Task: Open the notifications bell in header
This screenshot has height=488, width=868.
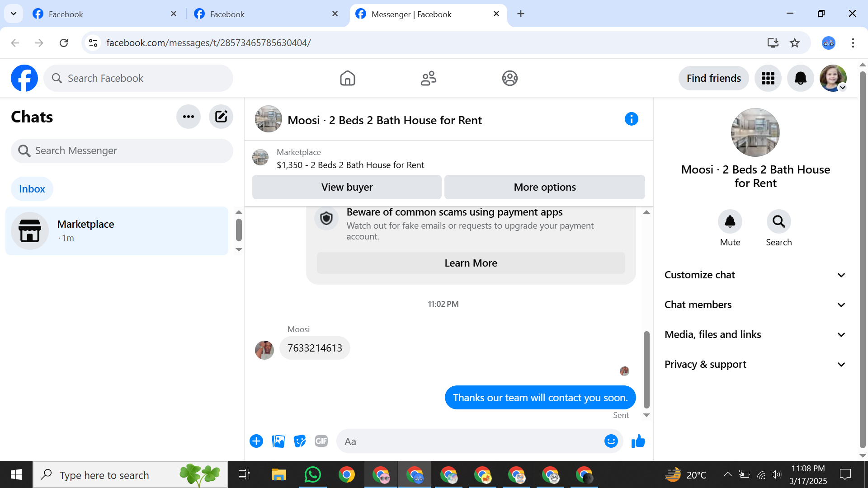Action: (x=800, y=78)
